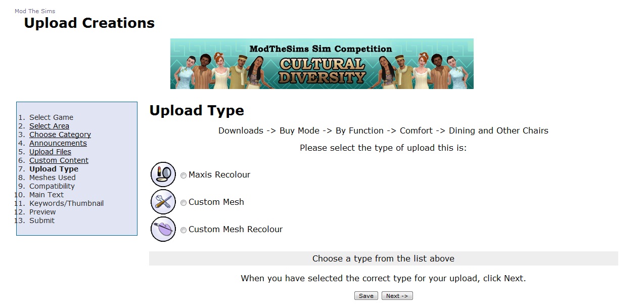Click the Custom Mesh Recolour palette icon

click(x=163, y=229)
